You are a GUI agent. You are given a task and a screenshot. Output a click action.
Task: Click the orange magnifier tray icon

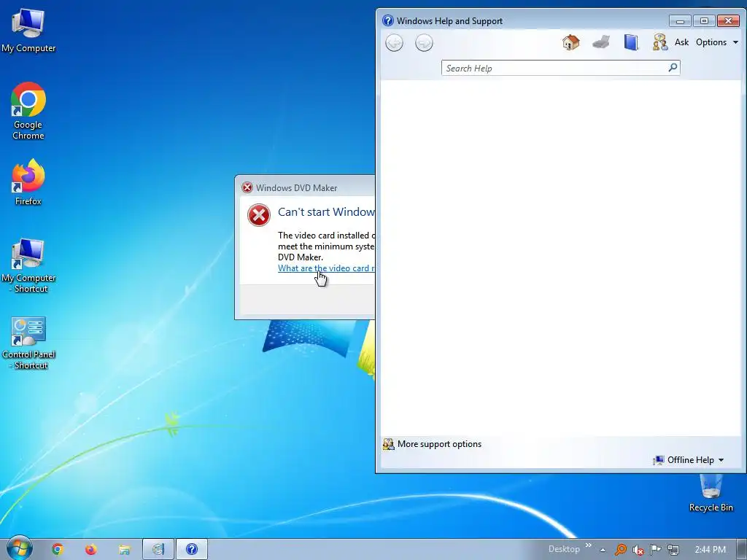click(621, 550)
